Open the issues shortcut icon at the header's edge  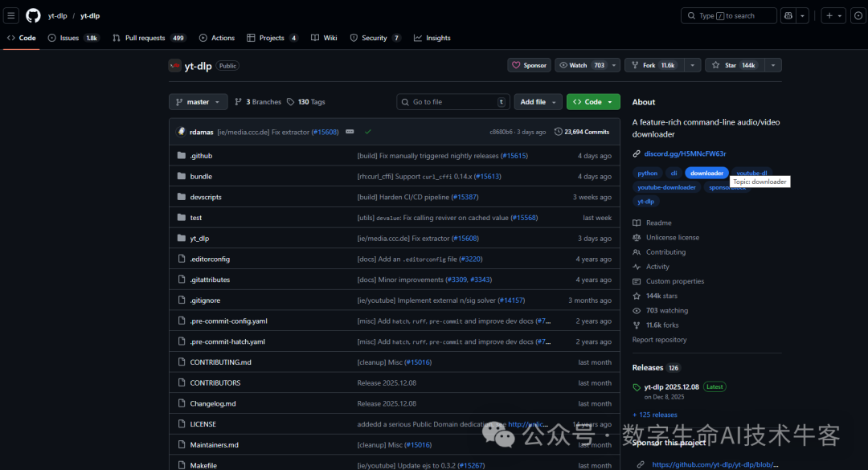point(858,15)
